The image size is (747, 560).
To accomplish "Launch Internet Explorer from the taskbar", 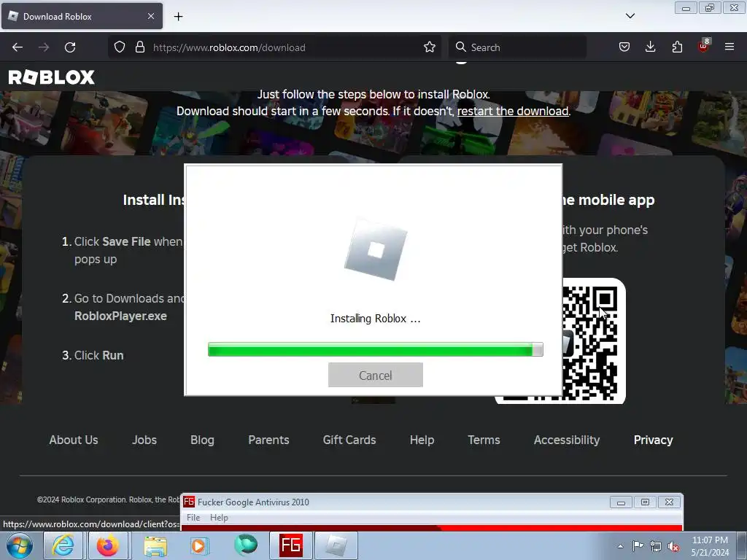I will pos(63,545).
